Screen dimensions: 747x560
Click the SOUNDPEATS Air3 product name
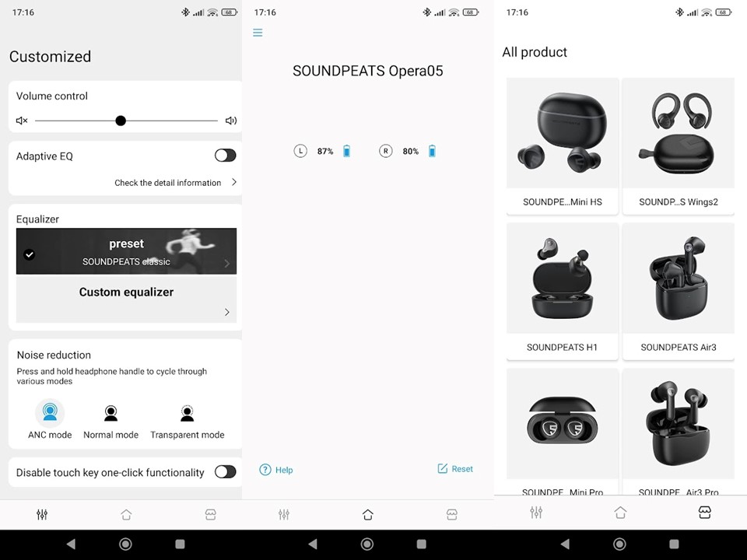pyautogui.click(x=679, y=347)
